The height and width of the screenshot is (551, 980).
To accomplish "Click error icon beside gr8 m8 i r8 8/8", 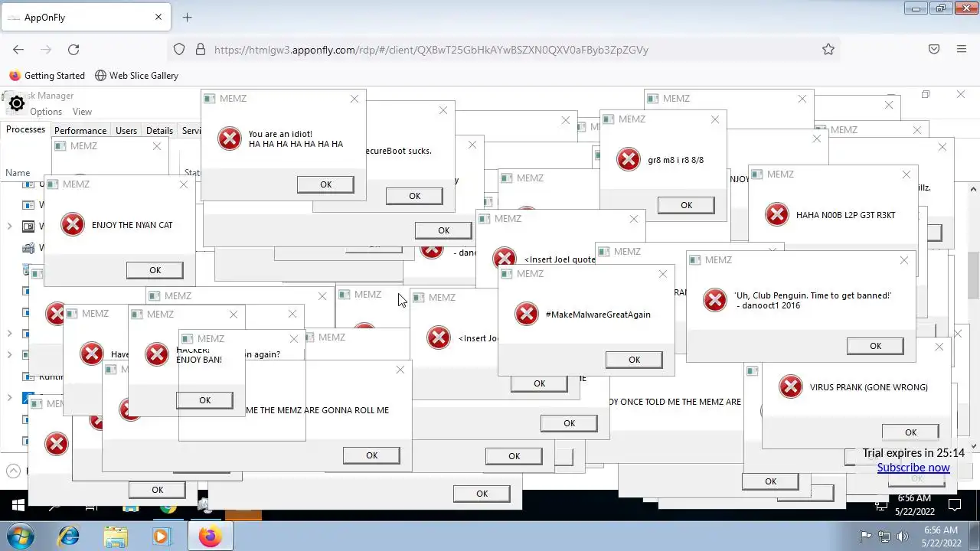I will click(629, 159).
